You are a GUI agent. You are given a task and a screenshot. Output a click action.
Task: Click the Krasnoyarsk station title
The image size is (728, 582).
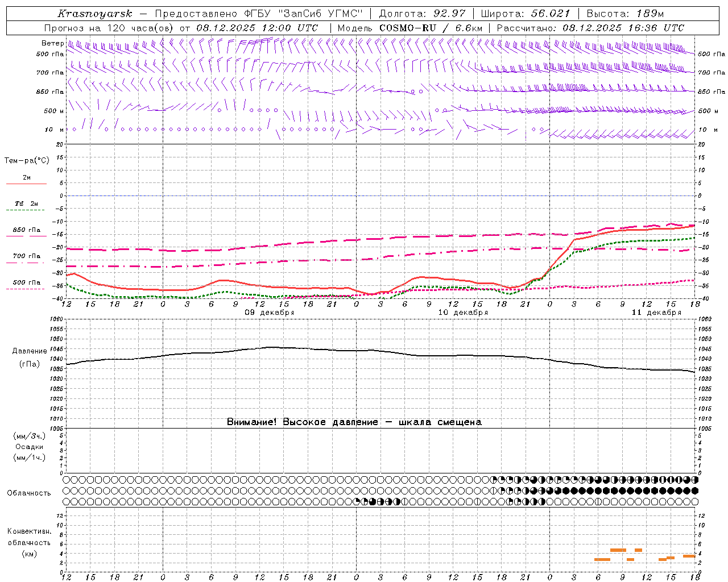(x=94, y=14)
